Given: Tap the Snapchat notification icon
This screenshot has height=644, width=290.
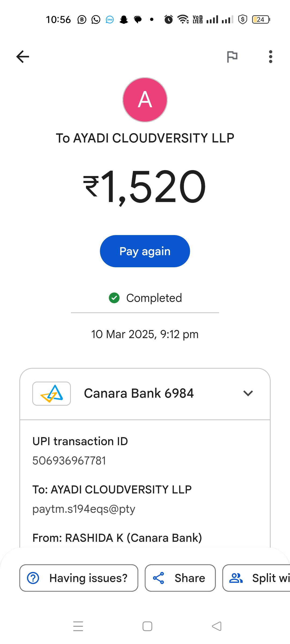Looking at the screenshot, I should tap(124, 20).
